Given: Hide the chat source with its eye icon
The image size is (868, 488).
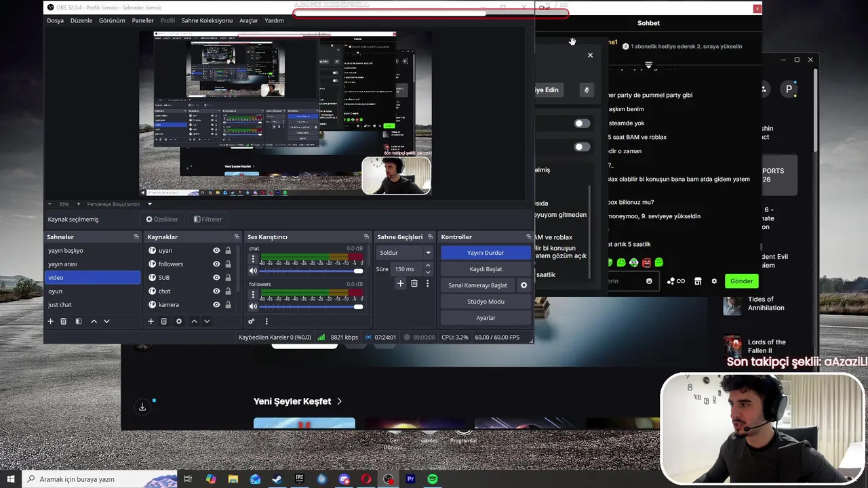Looking at the screenshot, I should tap(216, 291).
